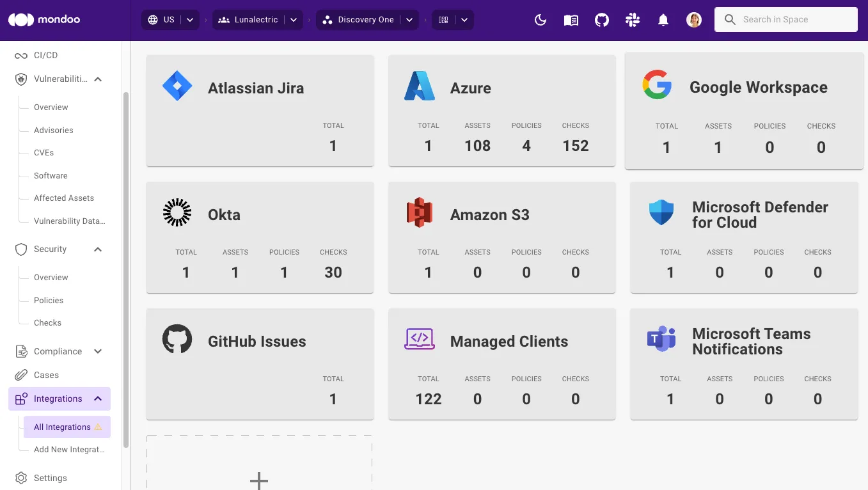
Task: Open the Discovery One space dropdown
Action: click(409, 20)
